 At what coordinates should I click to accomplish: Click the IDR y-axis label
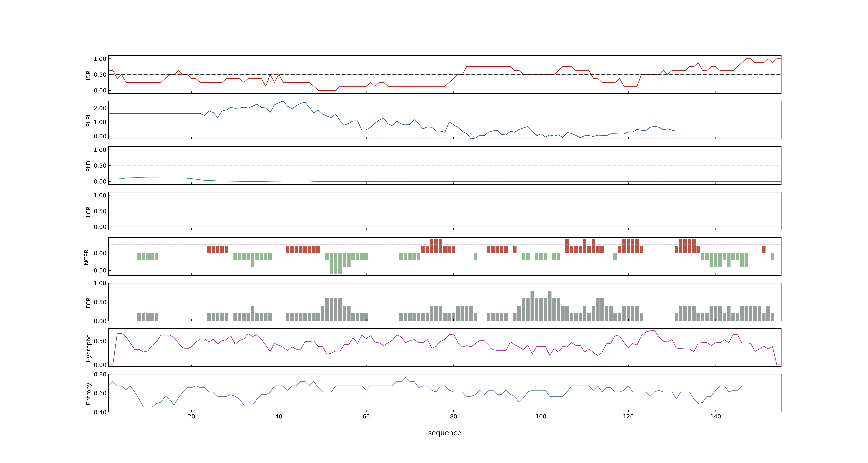(x=88, y=75)
